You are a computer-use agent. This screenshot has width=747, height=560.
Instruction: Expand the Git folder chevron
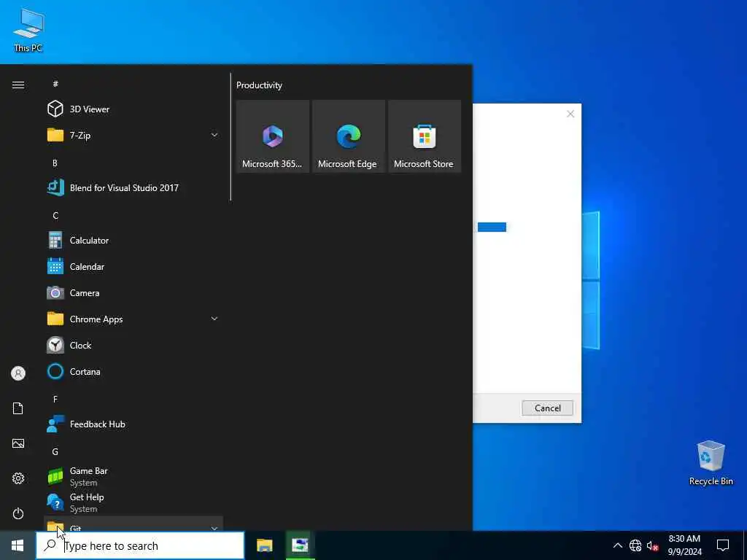(214, 528)
